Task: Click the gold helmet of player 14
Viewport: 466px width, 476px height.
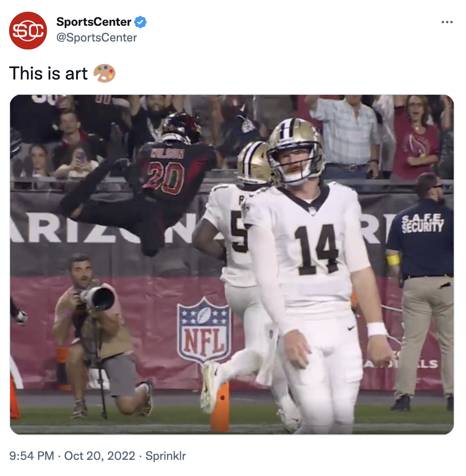Action: point(294,140)
